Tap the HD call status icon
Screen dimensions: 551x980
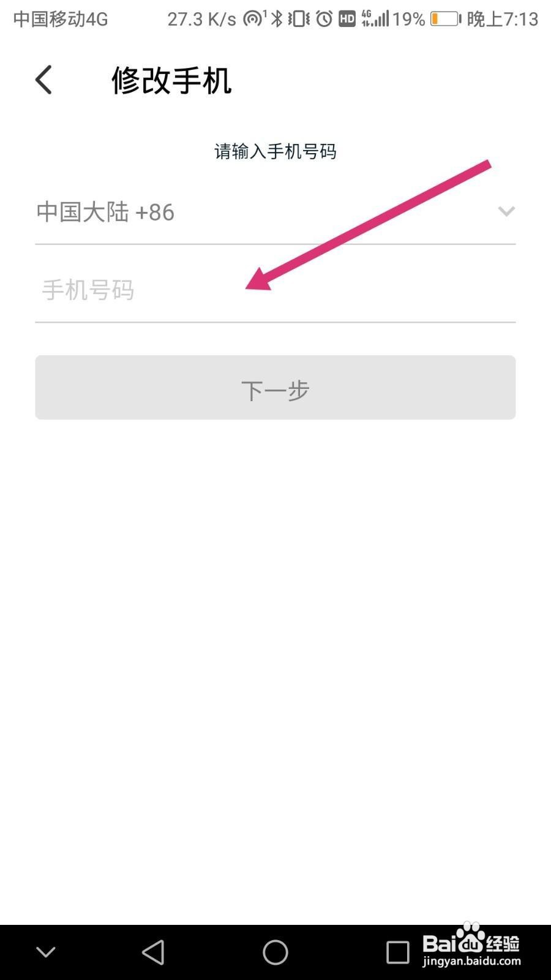[347, 19]
